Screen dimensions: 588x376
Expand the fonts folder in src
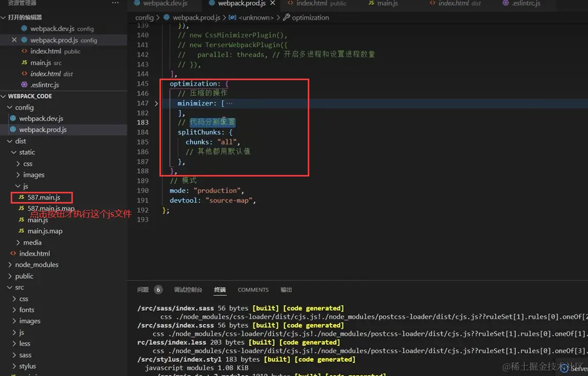pos(14,310)
